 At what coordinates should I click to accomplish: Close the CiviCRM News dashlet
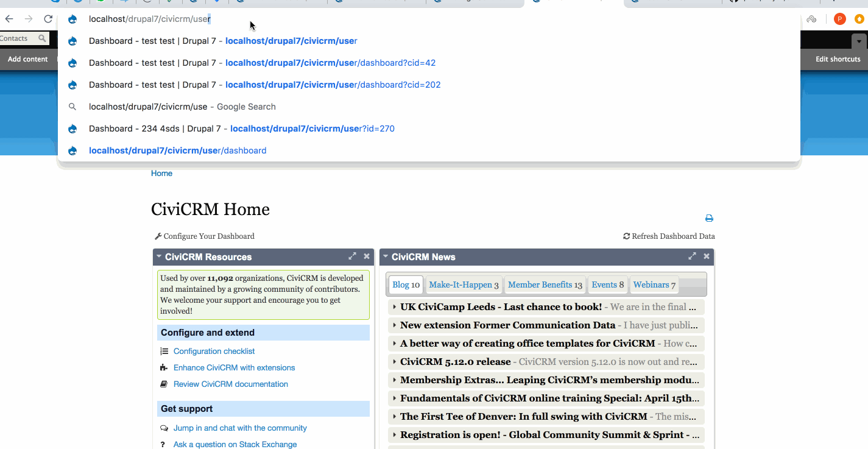click(707, 256)
